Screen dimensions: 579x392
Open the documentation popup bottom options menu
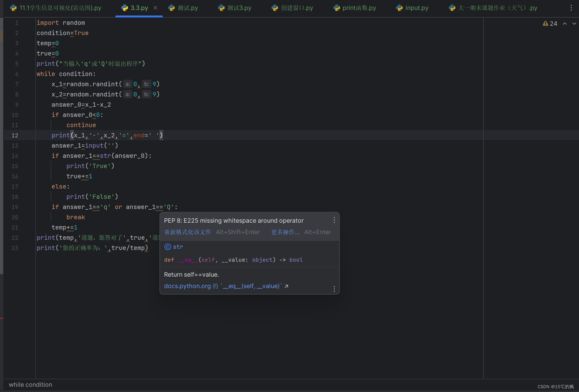tap(334, 289)
